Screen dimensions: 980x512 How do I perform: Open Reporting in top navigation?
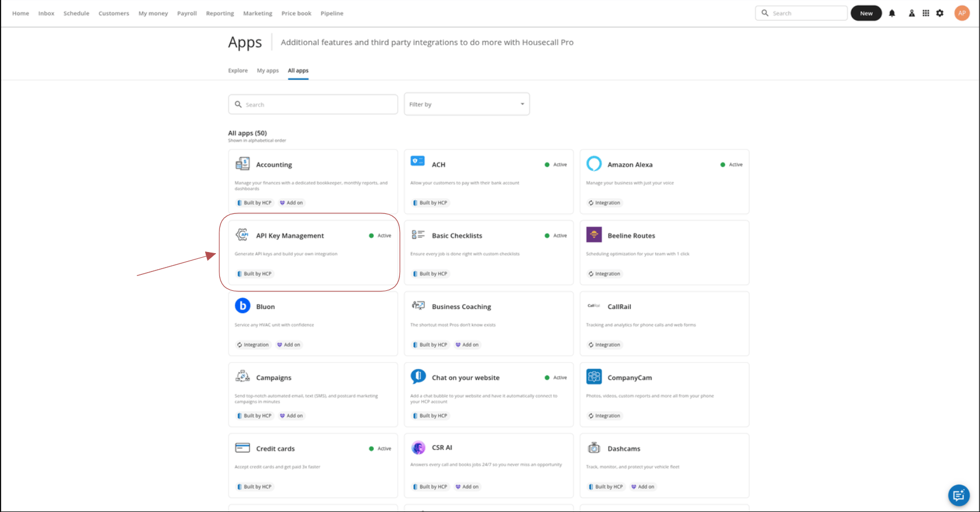point(220,13)
